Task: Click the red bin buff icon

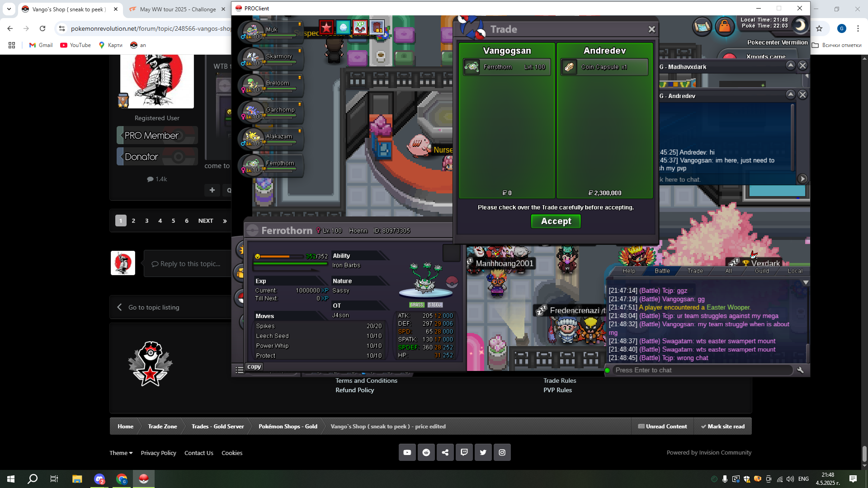Action: (x=377, y=28)
